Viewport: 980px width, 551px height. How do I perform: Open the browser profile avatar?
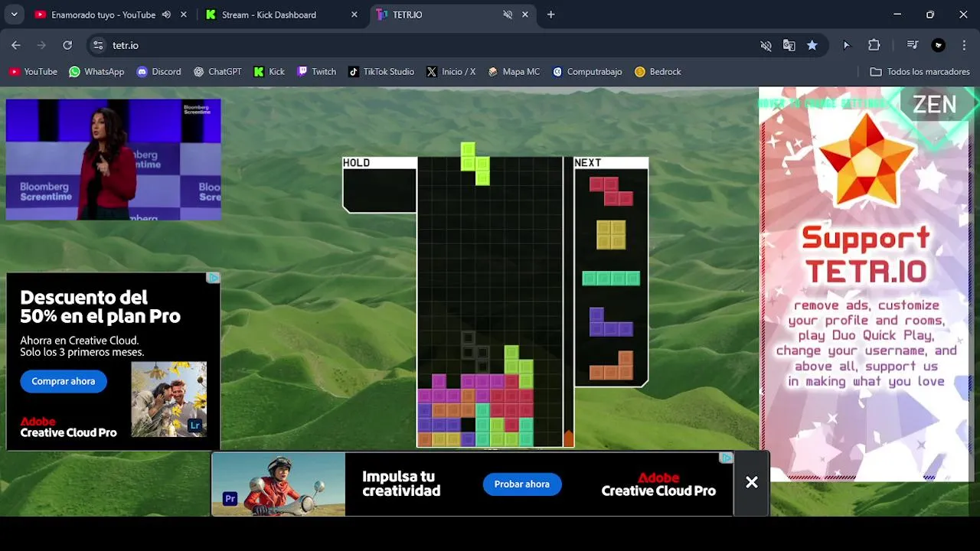pos(938,45)
